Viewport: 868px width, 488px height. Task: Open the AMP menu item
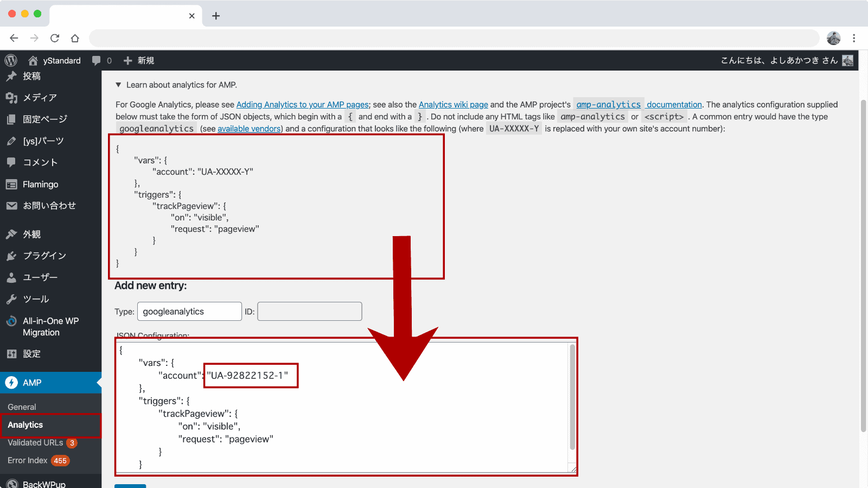click(50, 383)
